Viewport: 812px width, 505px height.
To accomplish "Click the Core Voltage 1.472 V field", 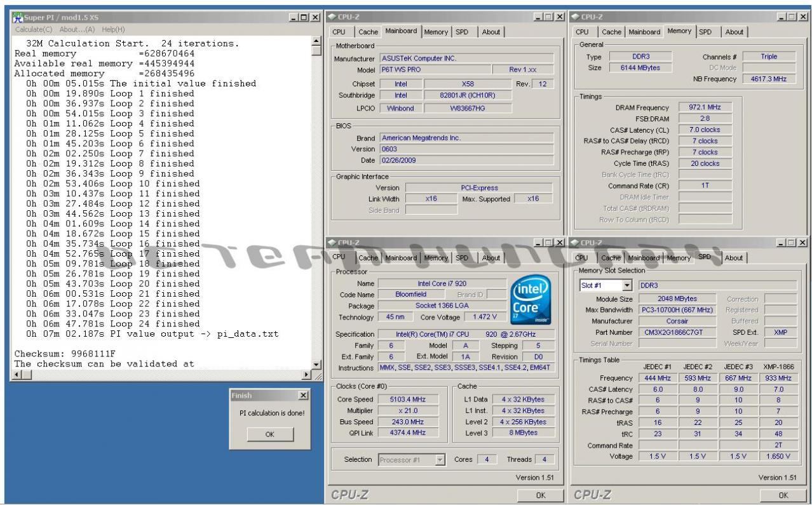I will point(485,317).
